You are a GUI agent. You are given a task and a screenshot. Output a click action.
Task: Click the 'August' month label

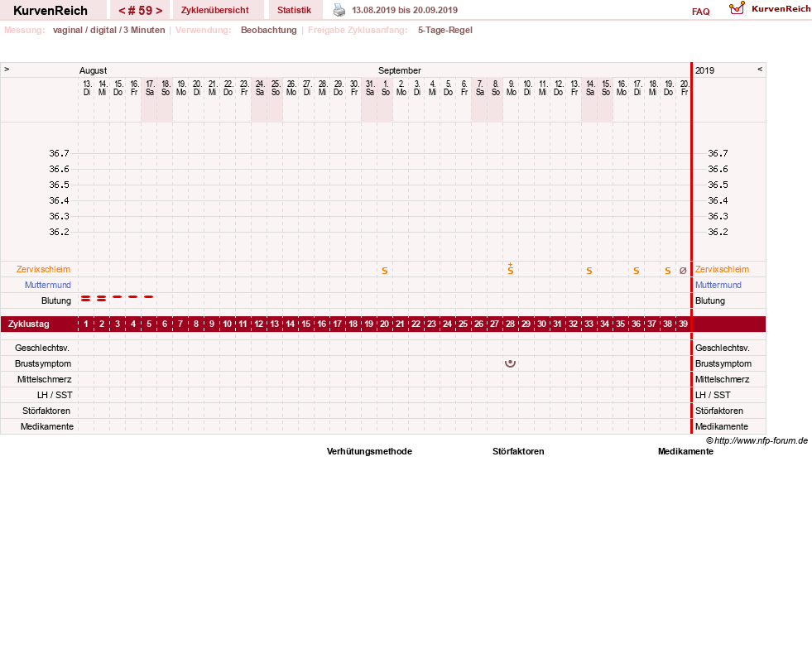point(93,70)
